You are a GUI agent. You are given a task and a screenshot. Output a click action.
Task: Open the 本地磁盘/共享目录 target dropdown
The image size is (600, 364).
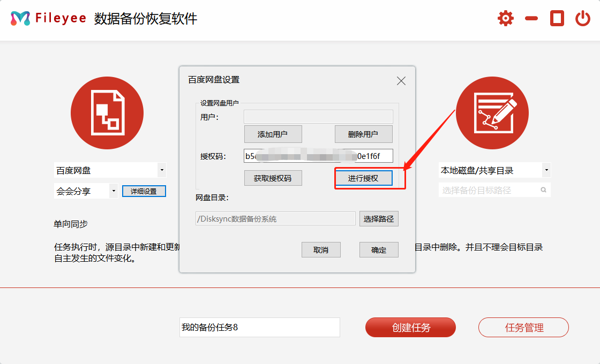[x=547, y=169]
